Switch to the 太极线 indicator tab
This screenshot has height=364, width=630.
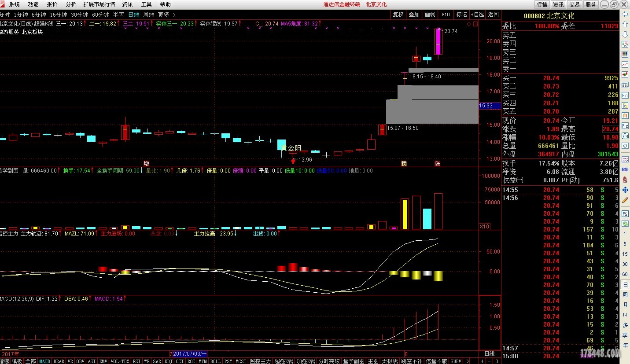tap(390, 361)
